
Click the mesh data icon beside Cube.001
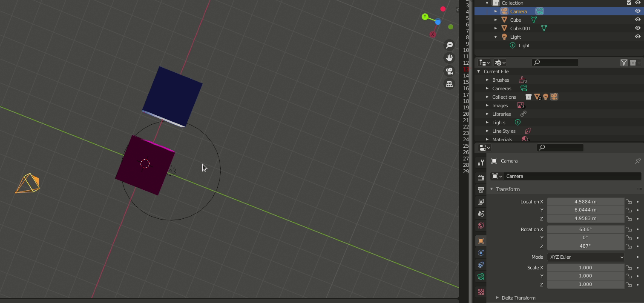click(543, 28)
